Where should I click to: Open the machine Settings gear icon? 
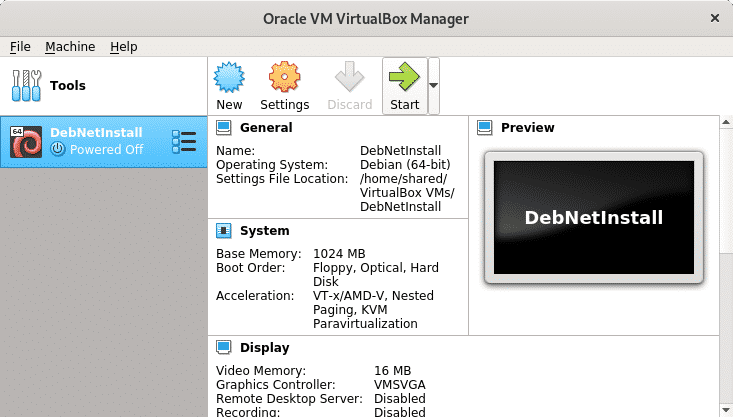pos(284,77)
